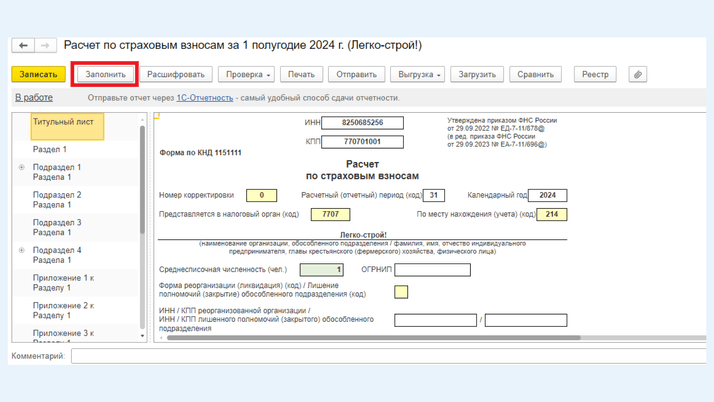This screenshot has width=714, height=402.
Task: Open the Проверка dropdown menu
Action: [247, 74]
